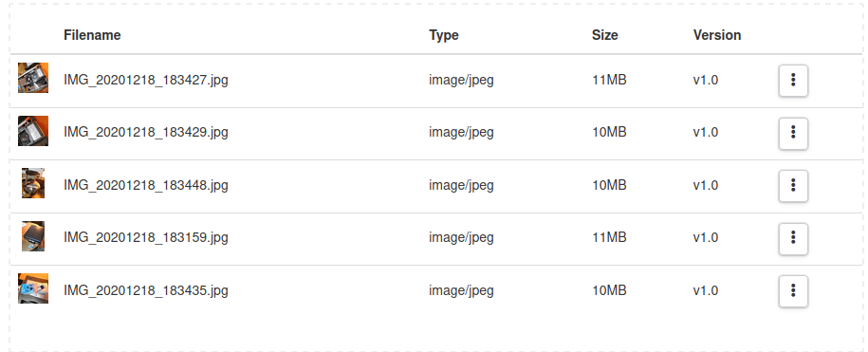This screenshot has width=868, height=352.
Task: Open options menu for IMG_20201218_183159.jpg
Action: pyautogui.click(x=793, y=238)
